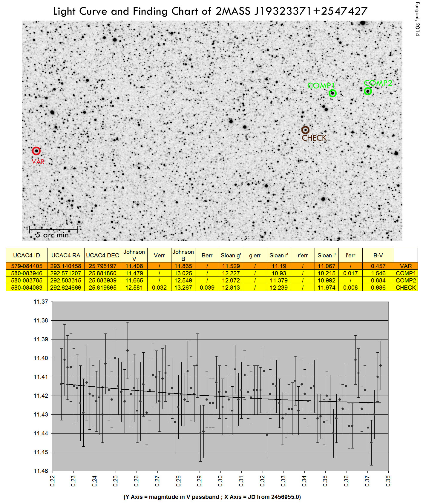423x504 pixels.
Task: Click the '5 arc min' scale bar label
Action: point(53,235)
